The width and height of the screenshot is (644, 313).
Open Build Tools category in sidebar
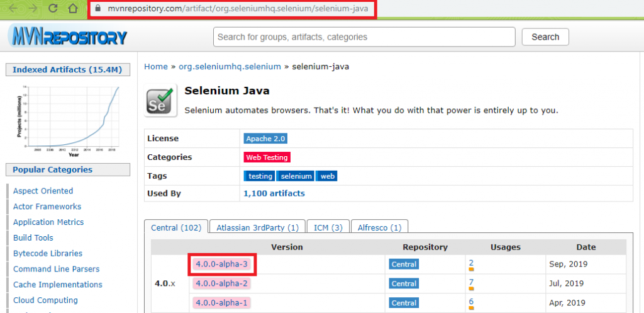pyautogui.click(x=33, y=238)
